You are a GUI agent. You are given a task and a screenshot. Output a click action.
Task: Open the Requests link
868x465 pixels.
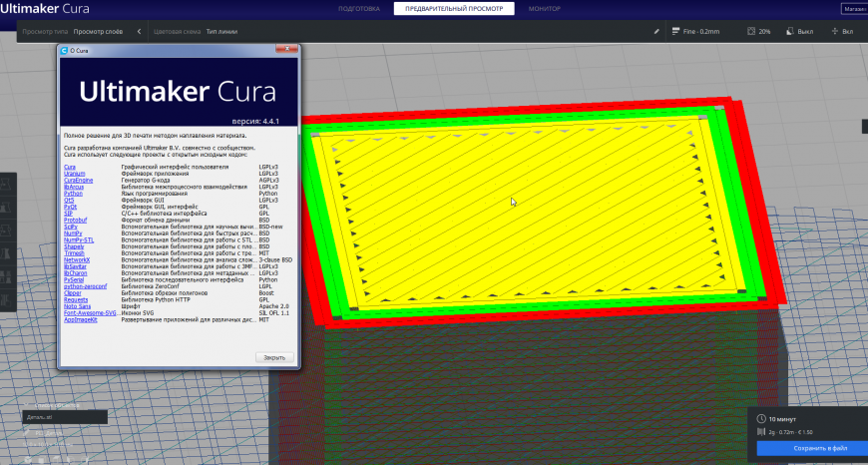pos(75,299)
